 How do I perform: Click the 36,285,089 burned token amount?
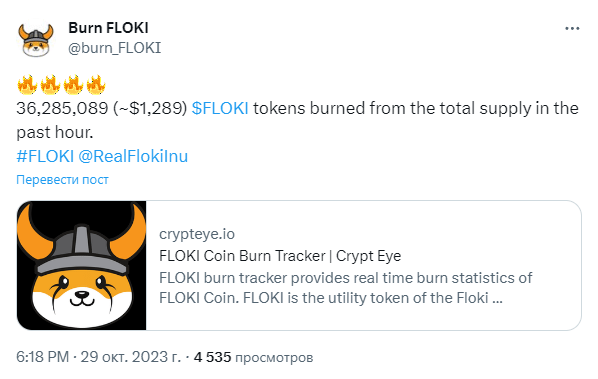62,108
